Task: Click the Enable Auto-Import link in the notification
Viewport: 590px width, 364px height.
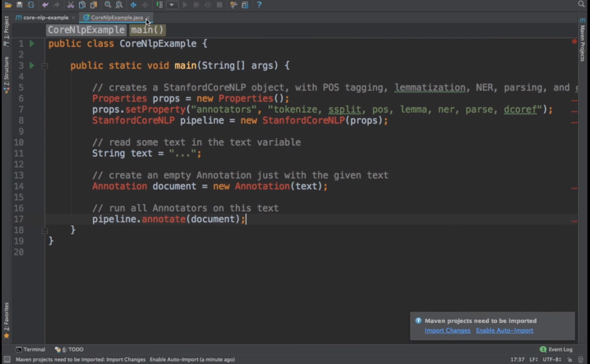Action: click(x=505, y=330)
